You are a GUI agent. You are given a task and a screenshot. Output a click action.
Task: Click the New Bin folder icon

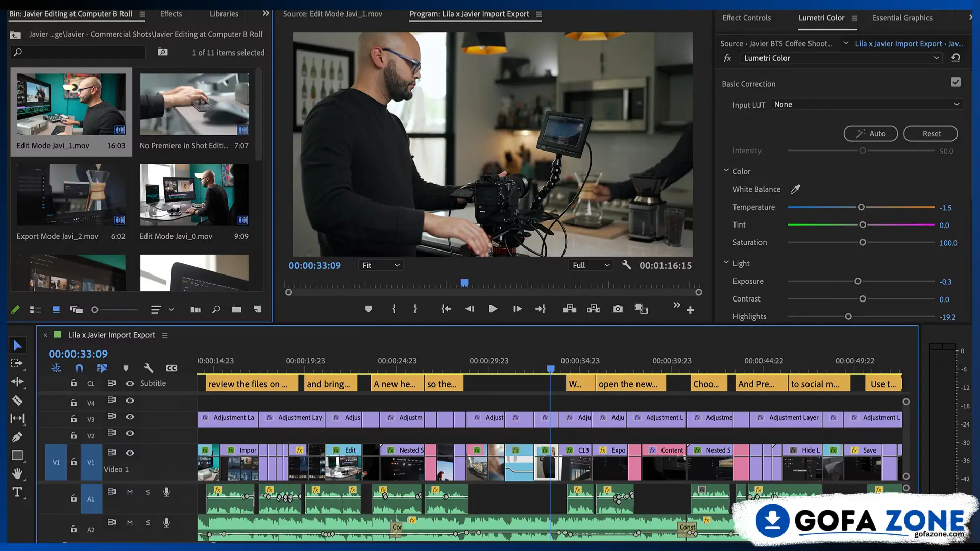(x=236, y=309)
